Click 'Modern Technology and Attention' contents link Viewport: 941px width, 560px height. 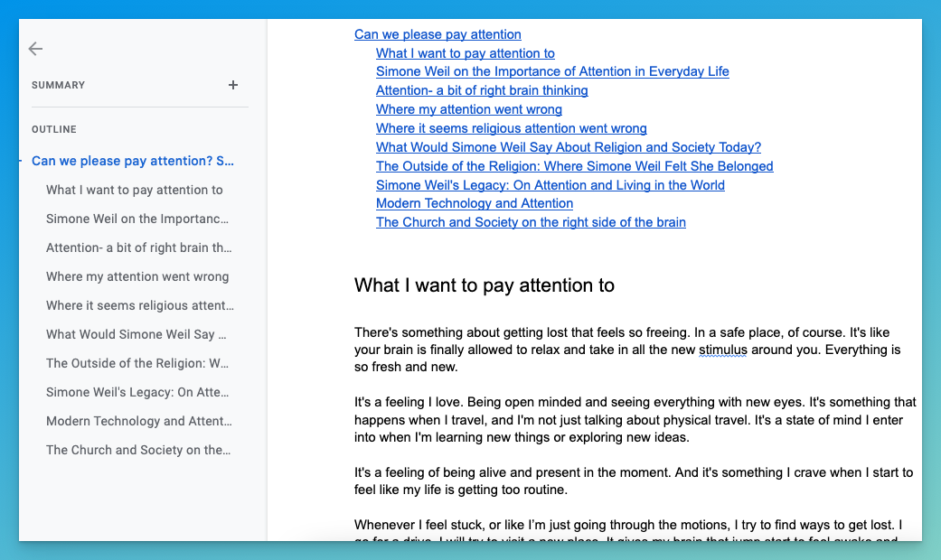[x=475, y=203]
